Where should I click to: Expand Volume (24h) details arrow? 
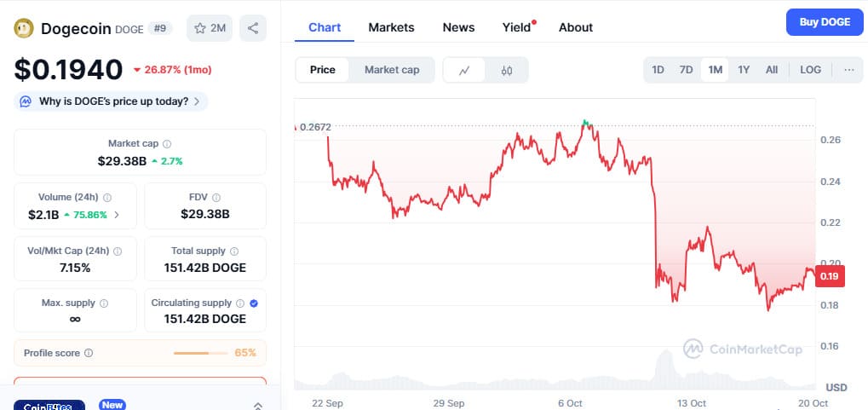click(117, 215)
